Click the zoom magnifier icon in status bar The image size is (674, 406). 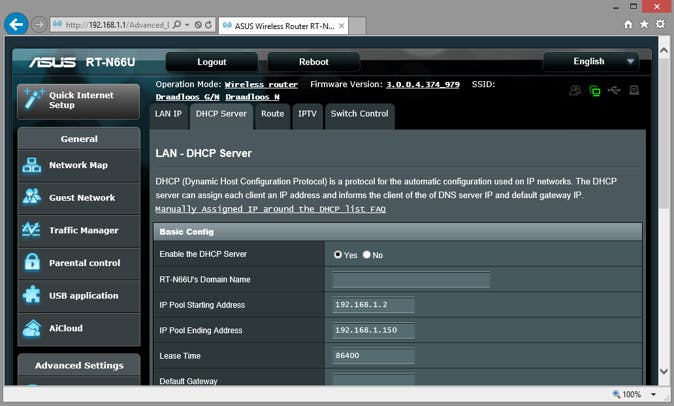point(616,394)
